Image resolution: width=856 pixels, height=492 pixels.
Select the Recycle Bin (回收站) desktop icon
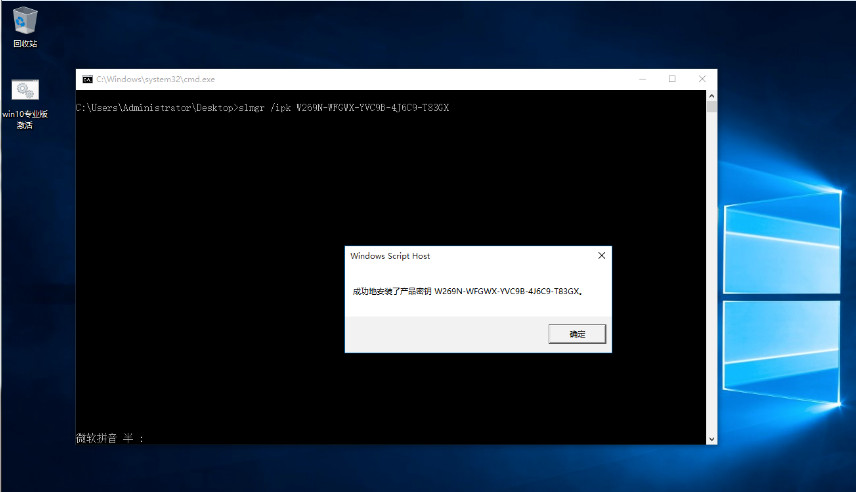pyautogui.click(x=25, y=20)
